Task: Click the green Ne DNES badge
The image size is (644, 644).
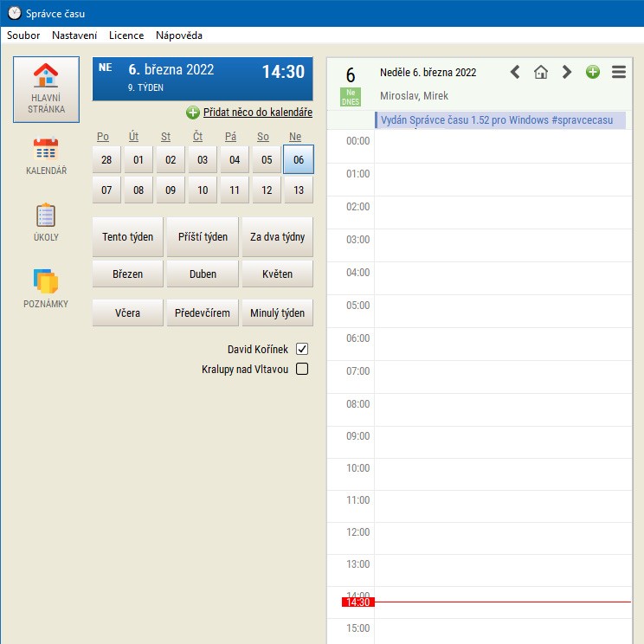Action: click(351, 97)
